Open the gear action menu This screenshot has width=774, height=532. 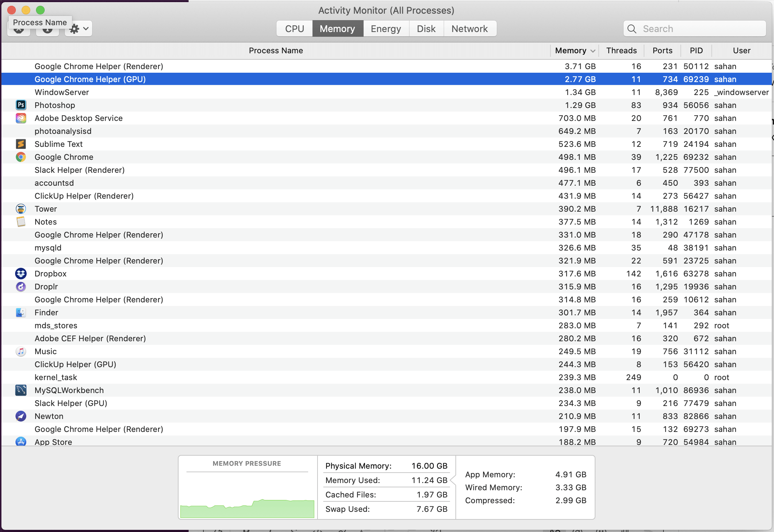point(78,29)
